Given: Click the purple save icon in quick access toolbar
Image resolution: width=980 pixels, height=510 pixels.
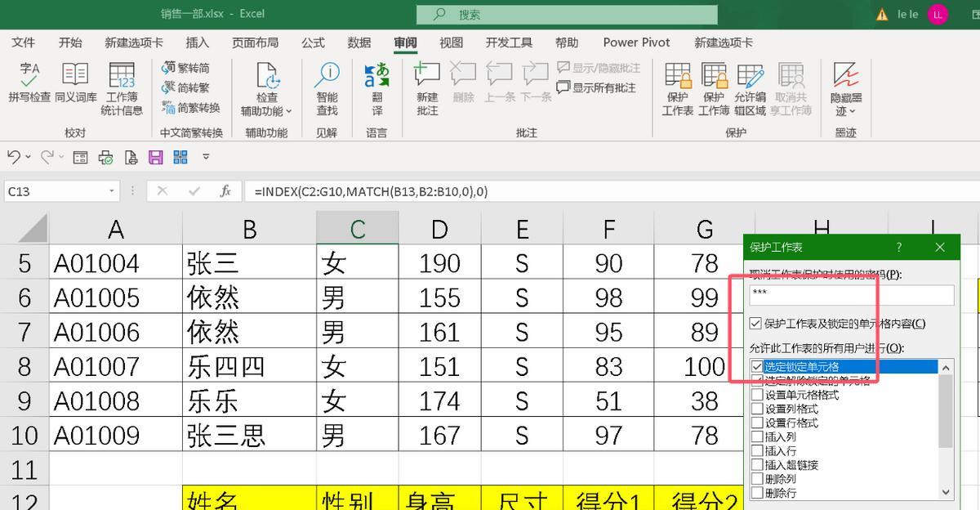Looking at the screenshot, I should pyautogui.click(x=155, y=157).
